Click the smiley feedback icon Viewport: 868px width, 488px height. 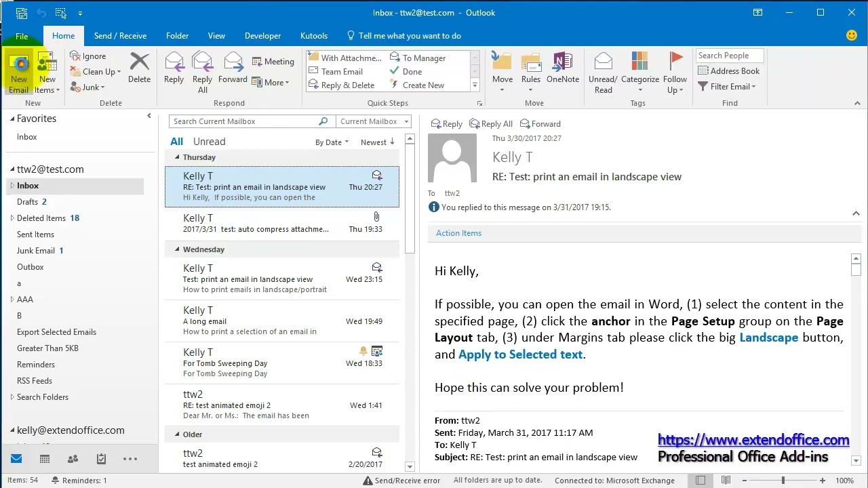point(852,35)
